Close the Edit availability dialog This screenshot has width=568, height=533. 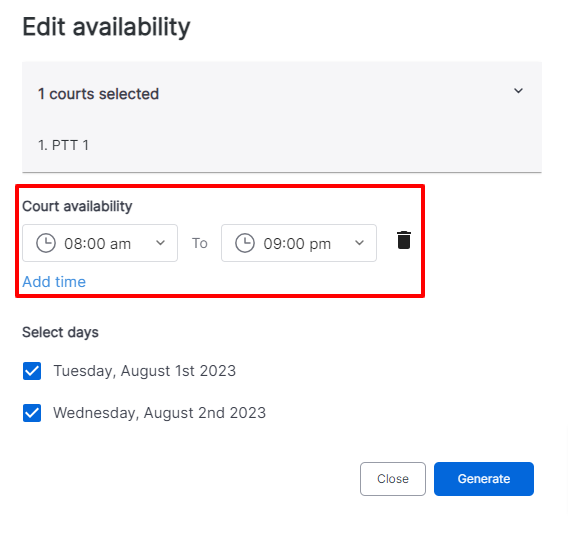[393, 479]
